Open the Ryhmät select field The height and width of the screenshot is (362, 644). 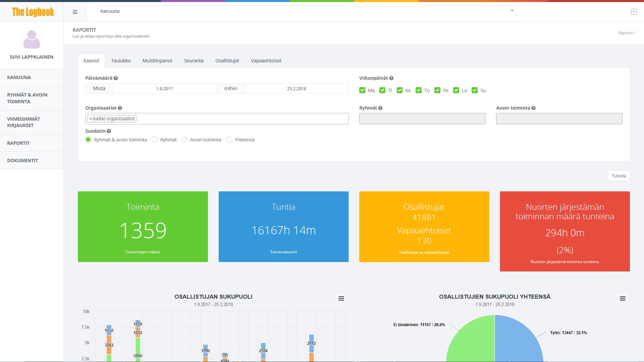point(422,119)
